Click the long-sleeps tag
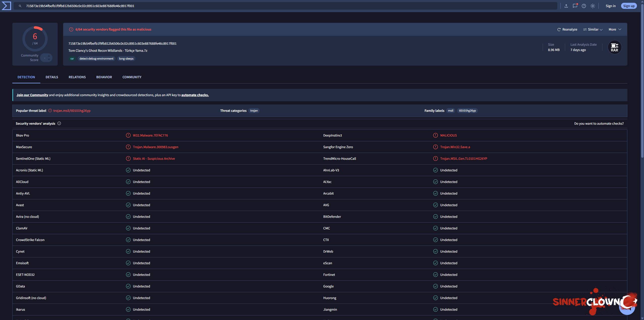The width and height of the screenshot is (644, 320). coord(126,59)
